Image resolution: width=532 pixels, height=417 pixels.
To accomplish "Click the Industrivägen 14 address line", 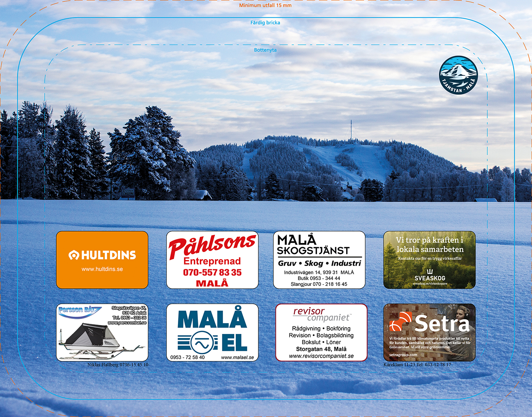I will point(319,272).
